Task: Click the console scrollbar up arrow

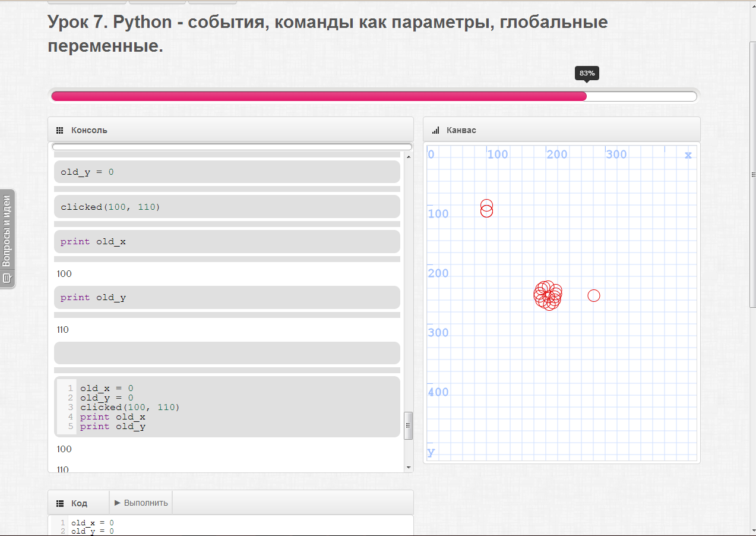Action: tap(408, 157)
